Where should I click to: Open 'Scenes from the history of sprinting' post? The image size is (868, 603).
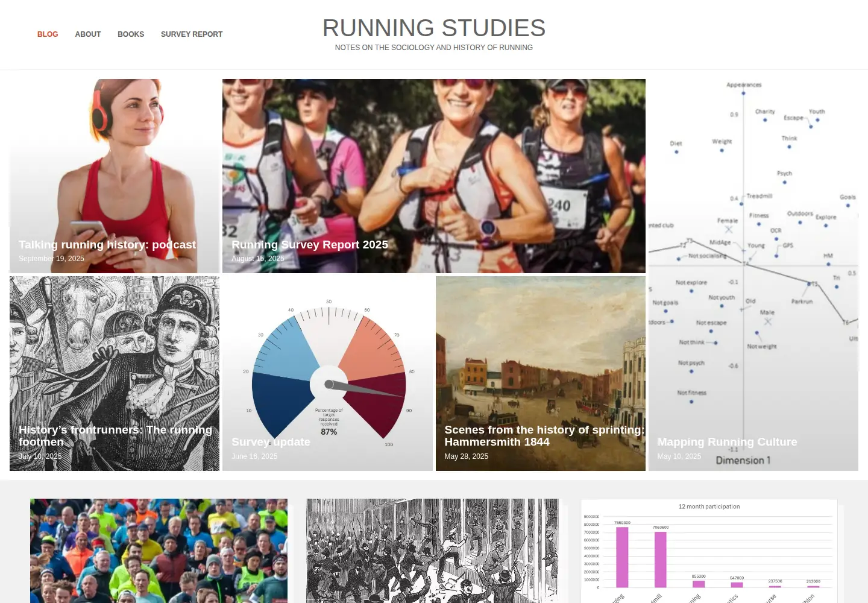[544, 436]
